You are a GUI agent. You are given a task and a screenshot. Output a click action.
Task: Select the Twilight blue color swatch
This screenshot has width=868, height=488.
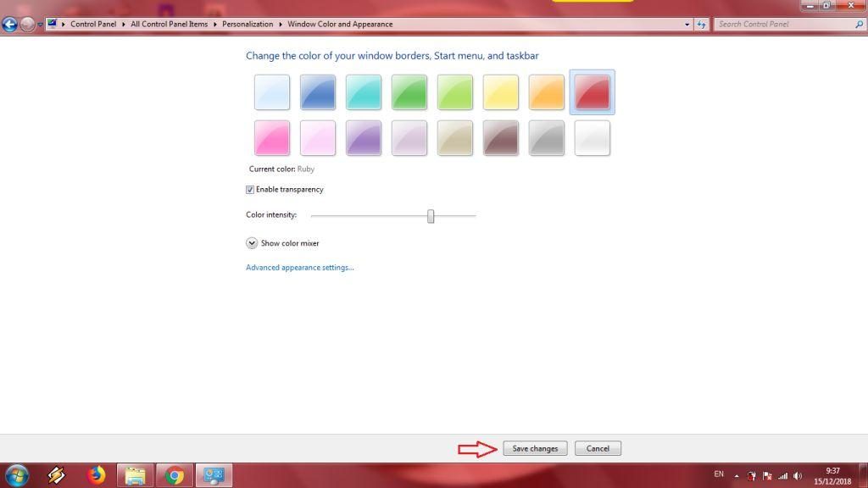318,91
